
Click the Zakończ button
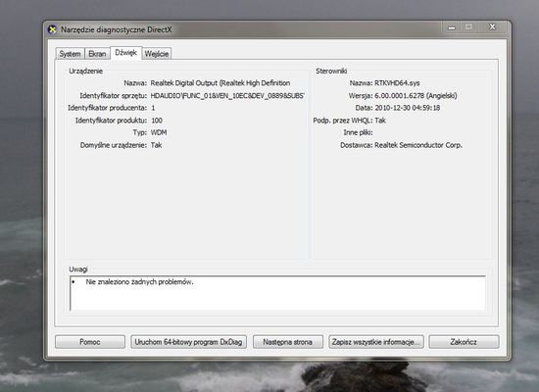[x=464, y=342]
